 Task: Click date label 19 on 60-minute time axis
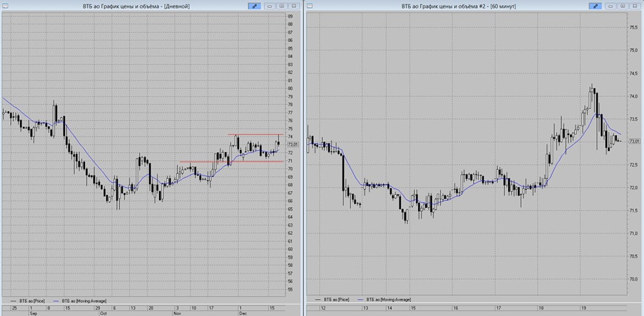pyautogui.click(x=585, y=308)
